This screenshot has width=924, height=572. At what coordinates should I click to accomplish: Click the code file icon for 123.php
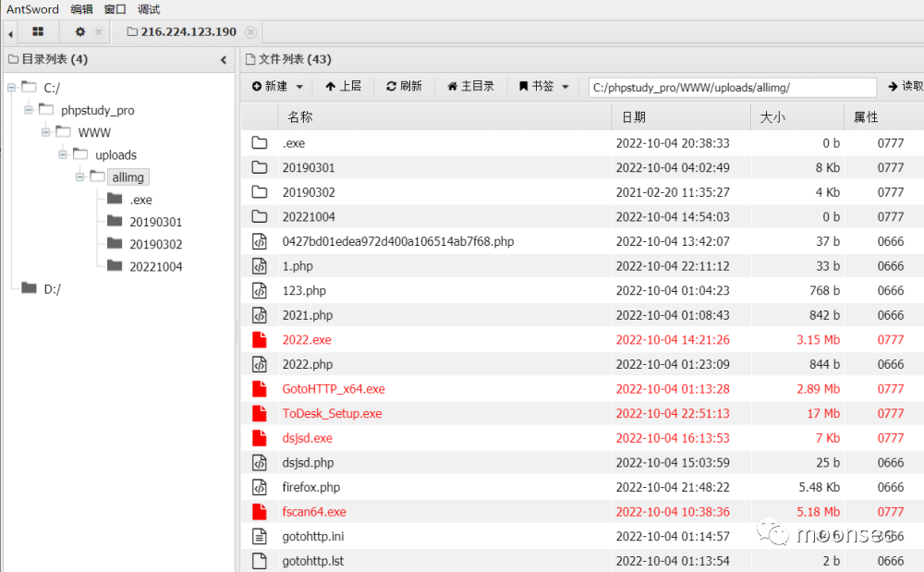260,290
